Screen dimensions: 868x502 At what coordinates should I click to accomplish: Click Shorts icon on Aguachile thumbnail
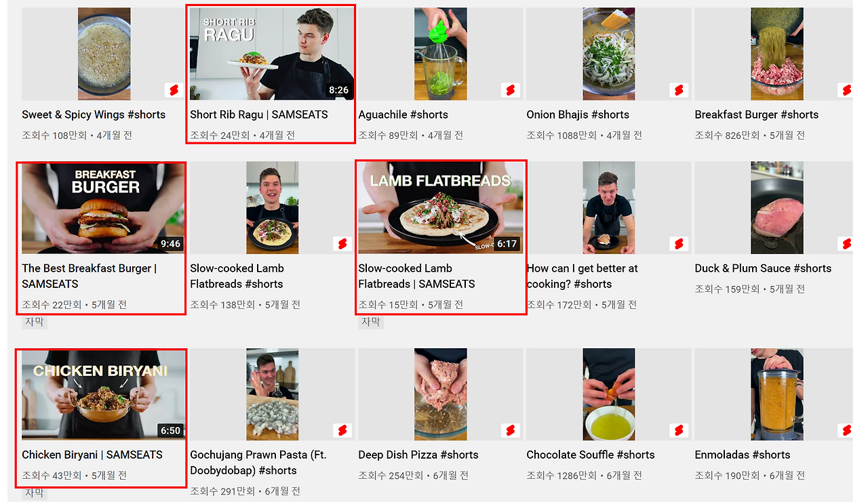coord(510,90)
